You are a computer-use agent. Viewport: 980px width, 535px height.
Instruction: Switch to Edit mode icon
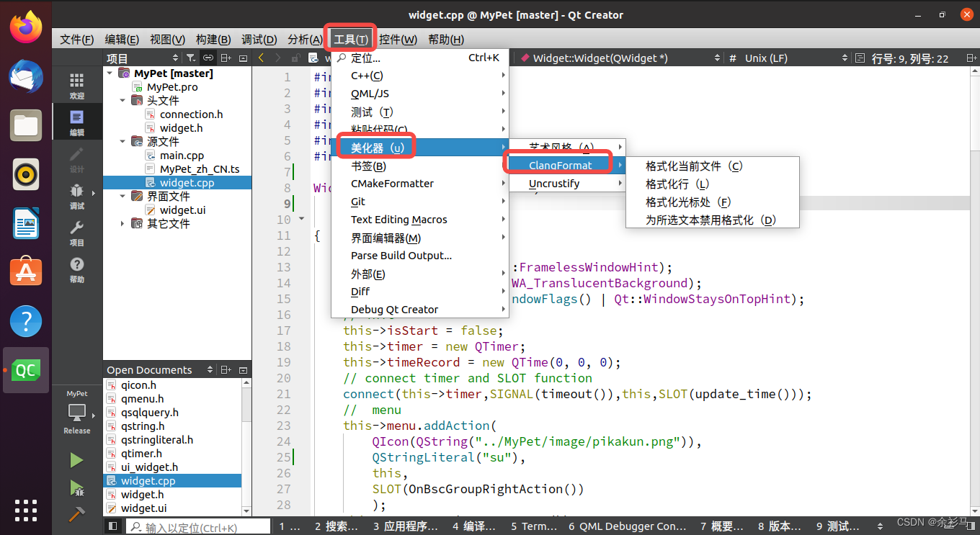coord(76,122)
